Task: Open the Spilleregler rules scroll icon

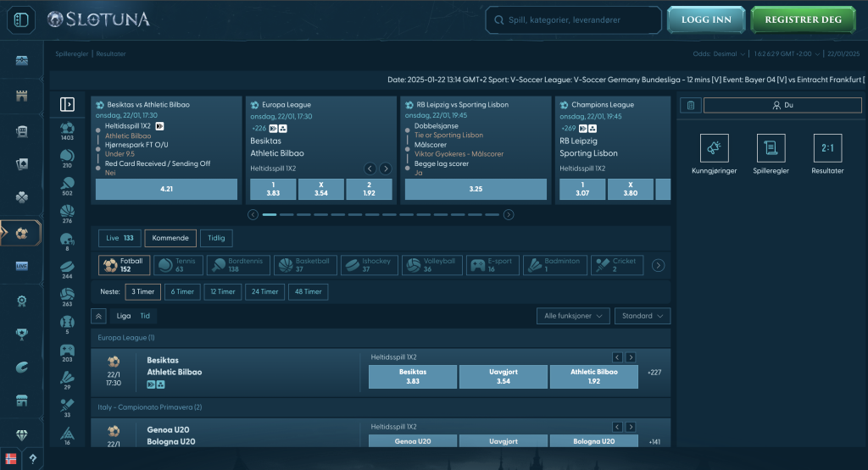Action: coord(771,148)
